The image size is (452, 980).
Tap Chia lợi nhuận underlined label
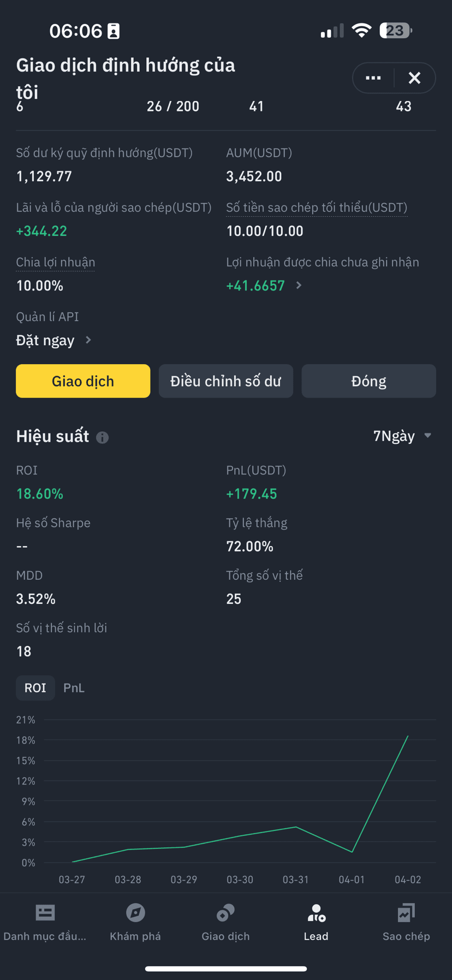(55, 262)
